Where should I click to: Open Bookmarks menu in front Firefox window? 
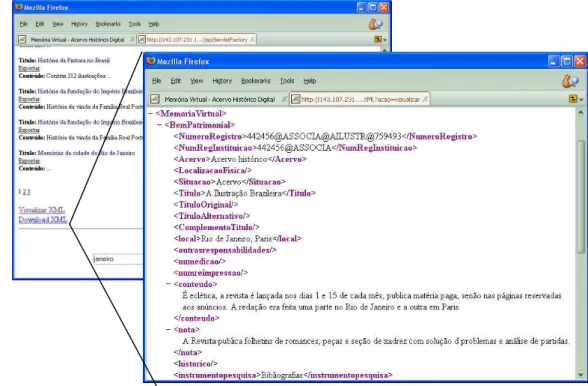click(x=255, y=81)
